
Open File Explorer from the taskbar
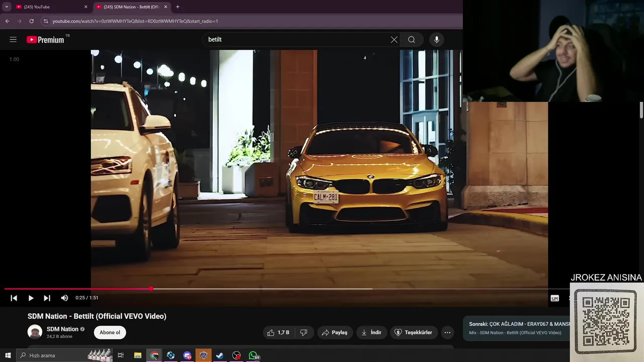point(137,355)
